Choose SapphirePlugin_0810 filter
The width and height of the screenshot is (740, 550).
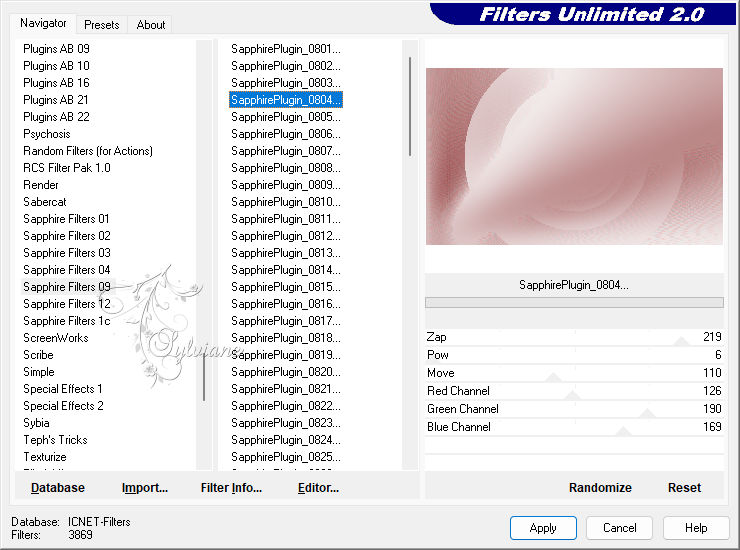pos(286,202)
